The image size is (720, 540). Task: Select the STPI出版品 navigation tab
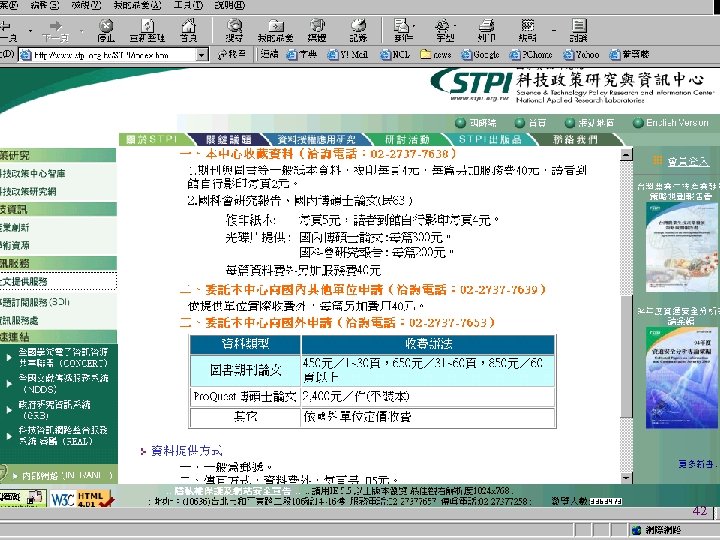tap(490, 139)
